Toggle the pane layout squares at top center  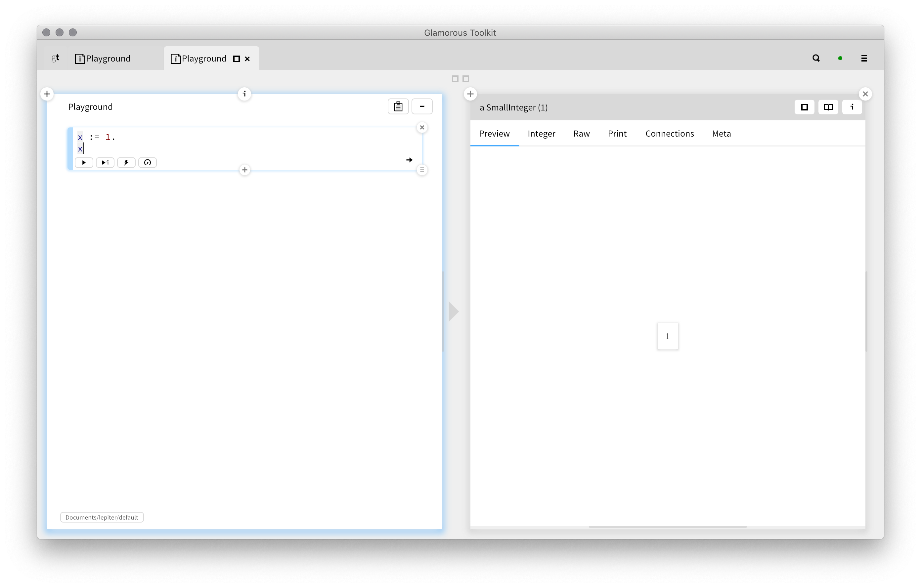(460, 78)
